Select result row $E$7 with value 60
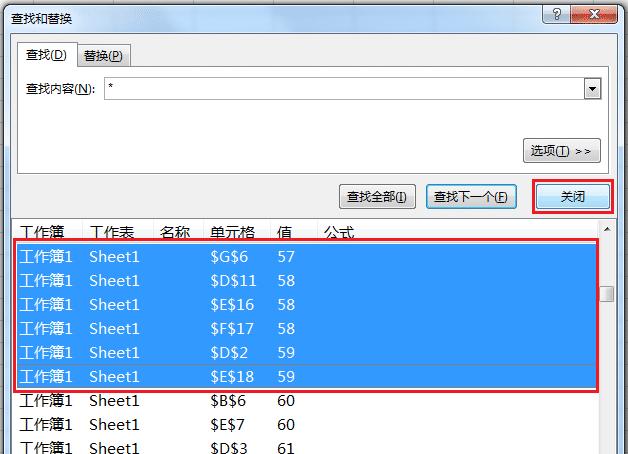This screenshot has height=454, width=628. click(x=307, y=425)
